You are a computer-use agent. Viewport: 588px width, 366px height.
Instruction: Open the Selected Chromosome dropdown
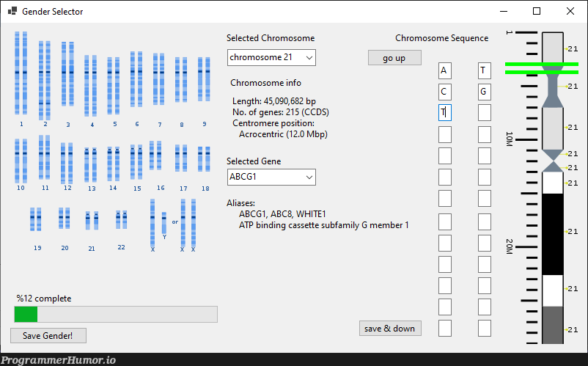point(271,57)
